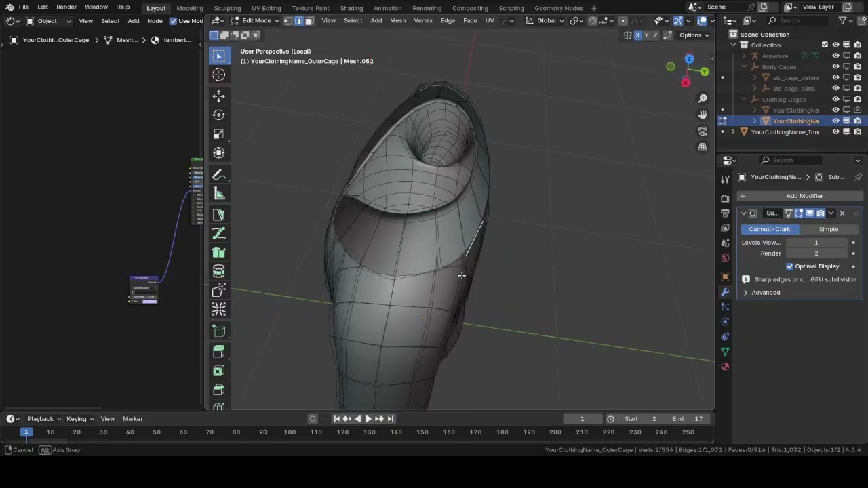Image resolution: width=868 pixels, height=488 pixels.
Task: Uncheck the Optimal Display checkbox
Action: pyautogui.click(x=789, y=266)
